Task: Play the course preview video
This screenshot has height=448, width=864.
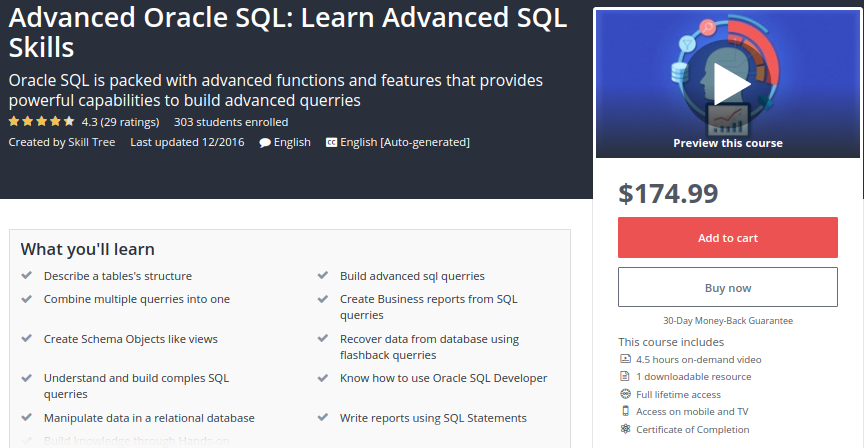Action: click(731, 84)
